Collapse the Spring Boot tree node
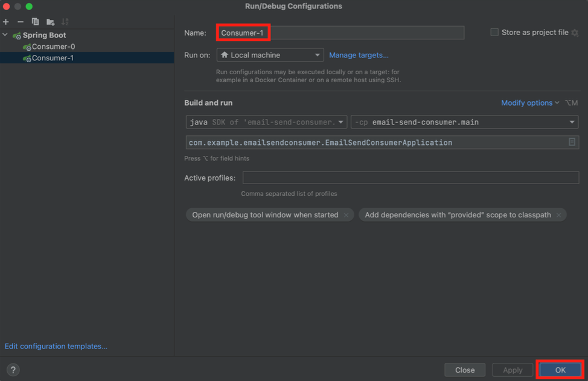The width and height of the screenshot is (588, 381). pos(5,35)
